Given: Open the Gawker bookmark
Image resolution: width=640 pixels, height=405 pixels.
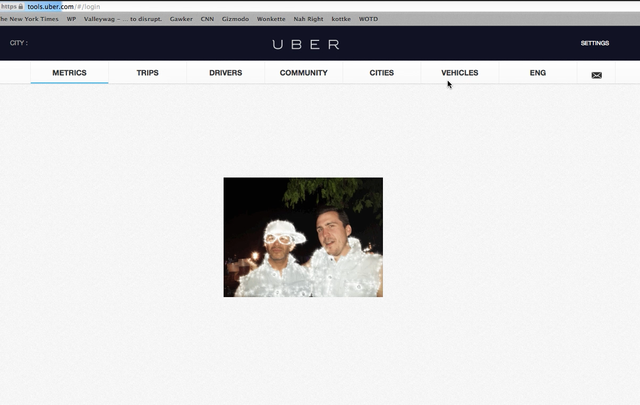Looking at the screenshot, I should point(181,19).
